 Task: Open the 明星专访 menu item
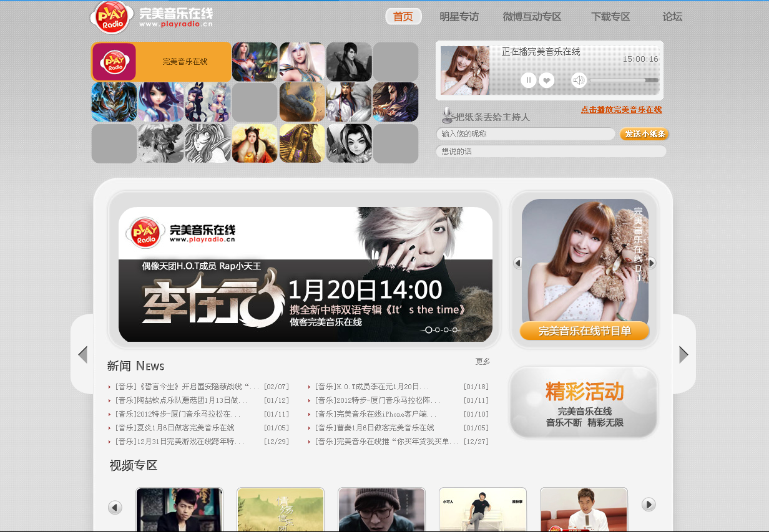click(459, 17)
